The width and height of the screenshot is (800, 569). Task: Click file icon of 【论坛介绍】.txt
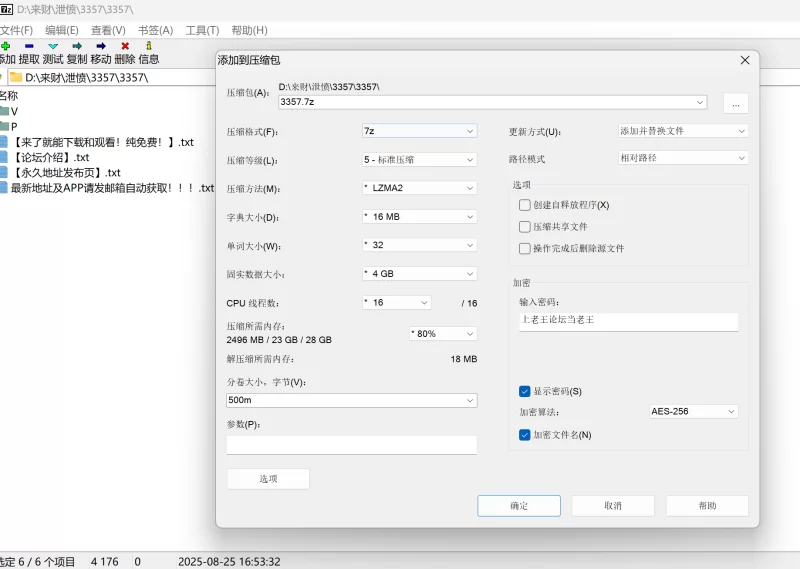tap(4, 157)
